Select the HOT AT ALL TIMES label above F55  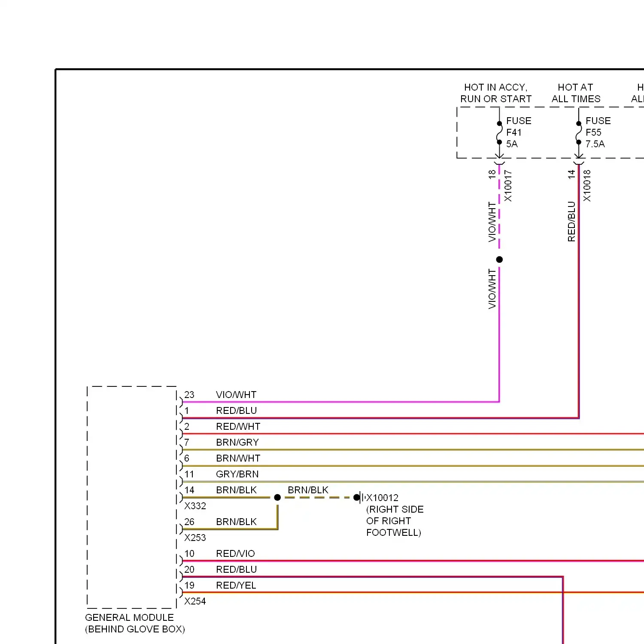(576, 93)
